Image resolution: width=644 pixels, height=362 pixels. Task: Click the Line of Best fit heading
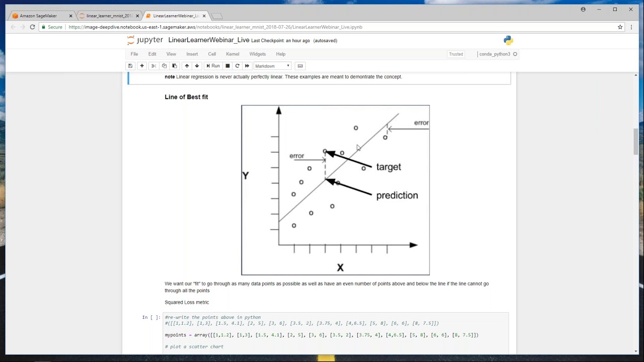coord(186,97)
